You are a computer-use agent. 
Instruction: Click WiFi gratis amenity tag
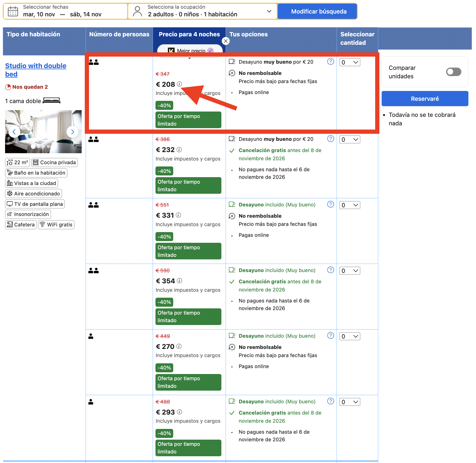coord(56,225)
